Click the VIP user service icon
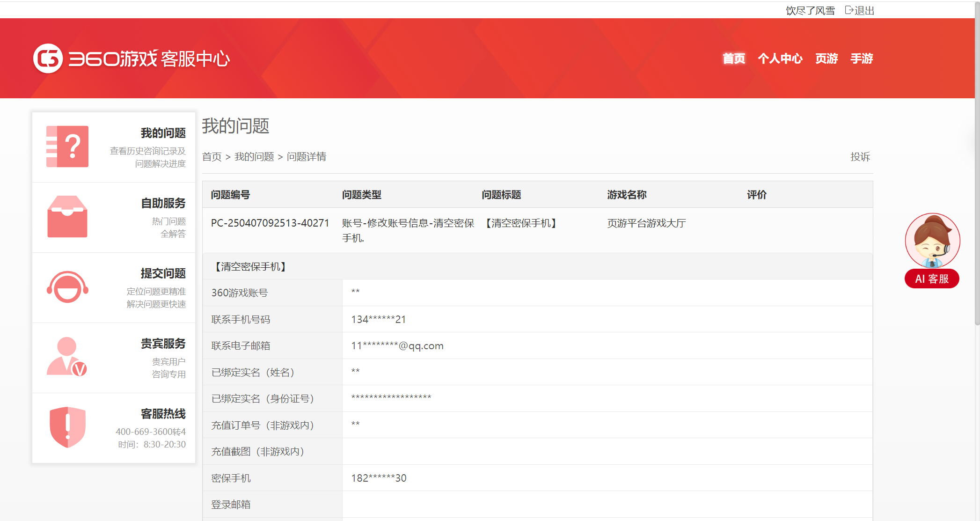The width and height of the screenshot is (980, 521). pos(67,357)
